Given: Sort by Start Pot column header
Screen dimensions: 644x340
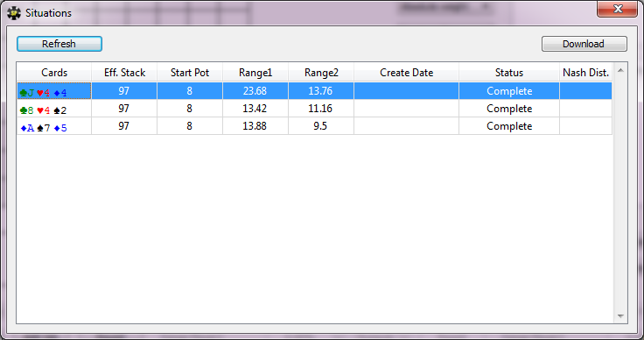Looking at the screenshot, I should click(190, 73).
